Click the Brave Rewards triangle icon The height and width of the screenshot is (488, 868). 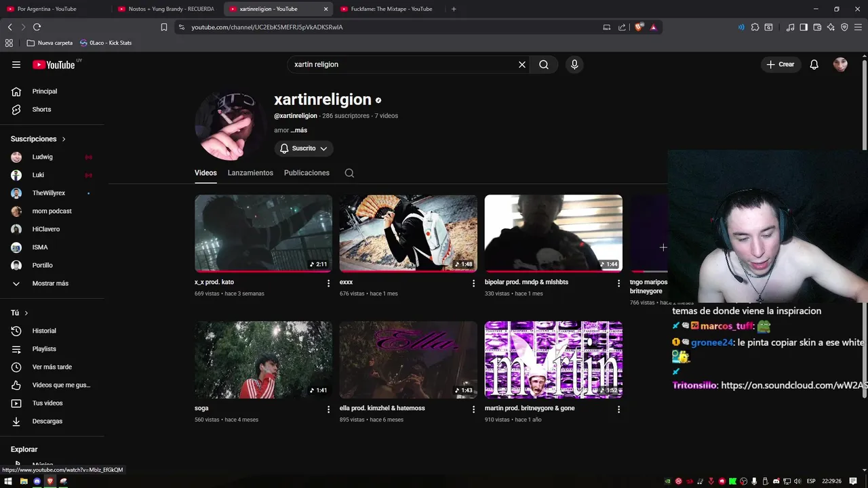653,27
